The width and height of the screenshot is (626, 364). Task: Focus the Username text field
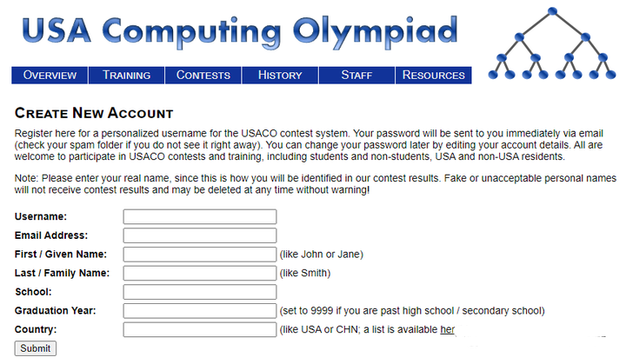(199, 217)
